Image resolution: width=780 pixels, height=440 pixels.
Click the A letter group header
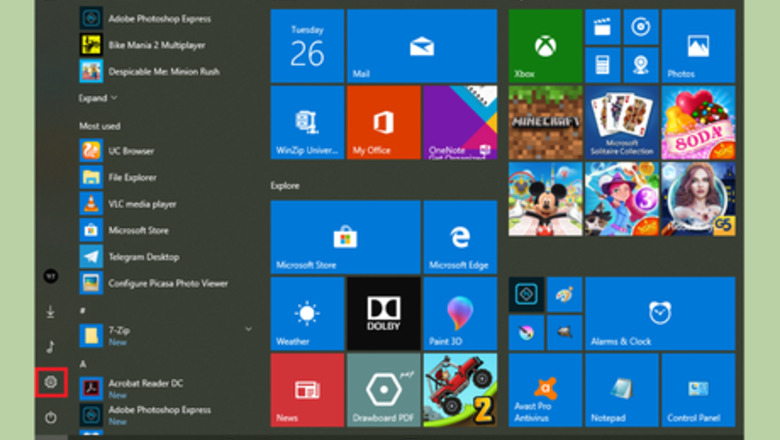point(83,364)
